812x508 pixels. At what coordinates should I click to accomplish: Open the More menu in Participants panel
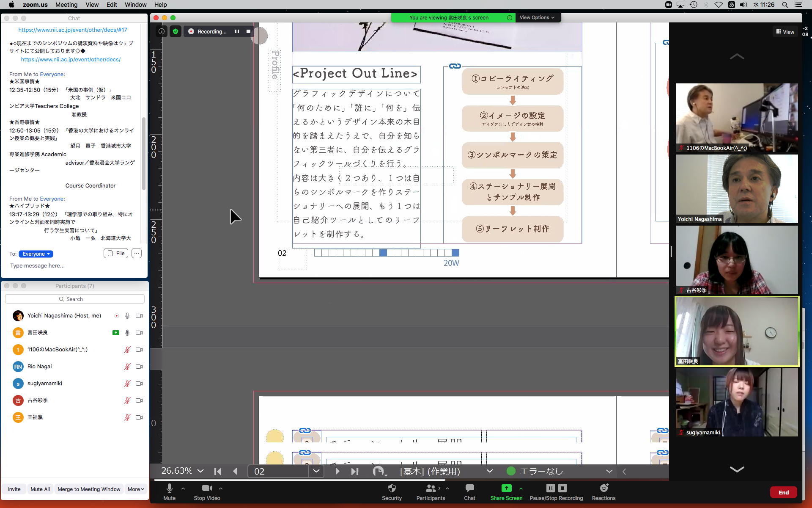tap(136, 489)
